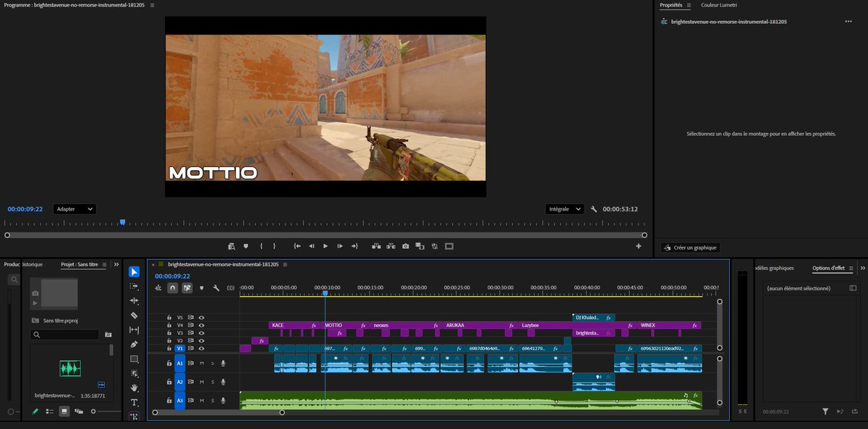The width and height of the screenshot is (868, 429).
Task: Click the Lift button in Program monitor
Action: (376, 246)
